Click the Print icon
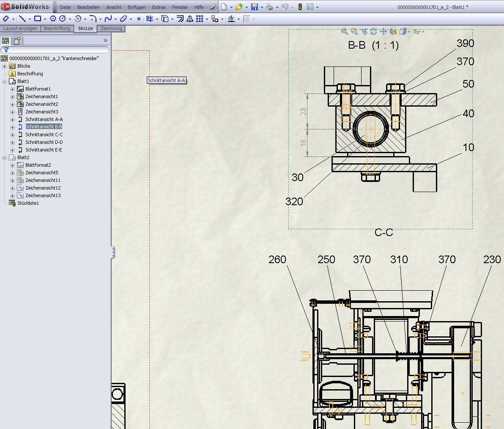Screen dimensions: 504x429 [x=269, y=7]
